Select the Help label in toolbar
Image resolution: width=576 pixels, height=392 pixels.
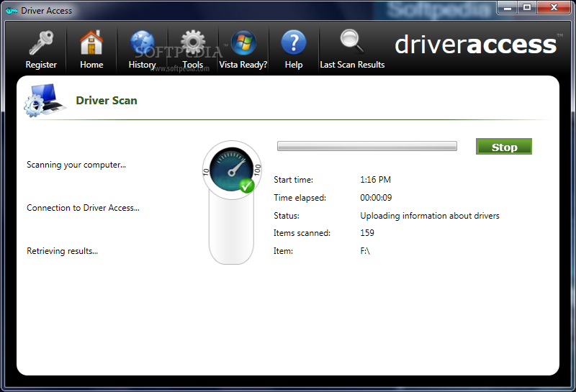click(294, 65)
